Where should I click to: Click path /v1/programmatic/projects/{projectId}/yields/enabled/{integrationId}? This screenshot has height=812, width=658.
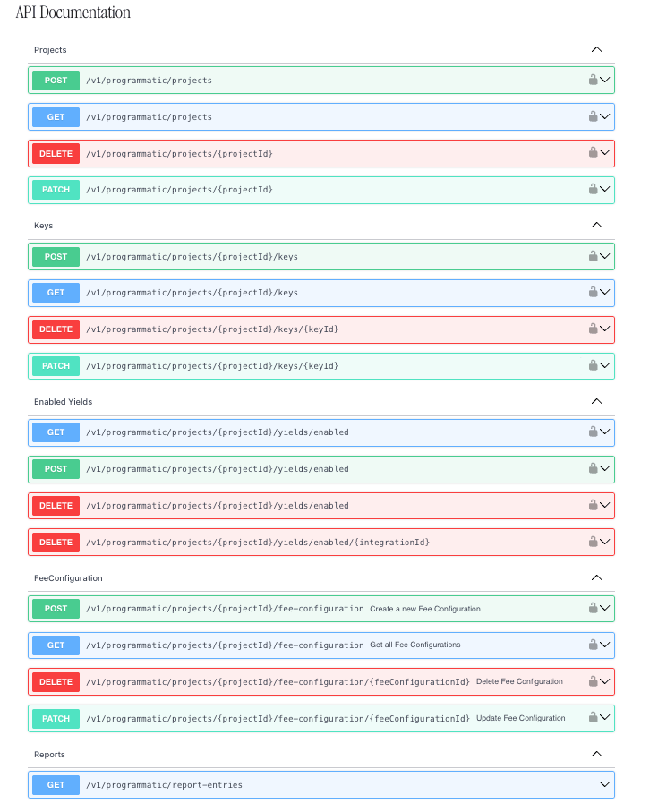click(x=258, y=543)
